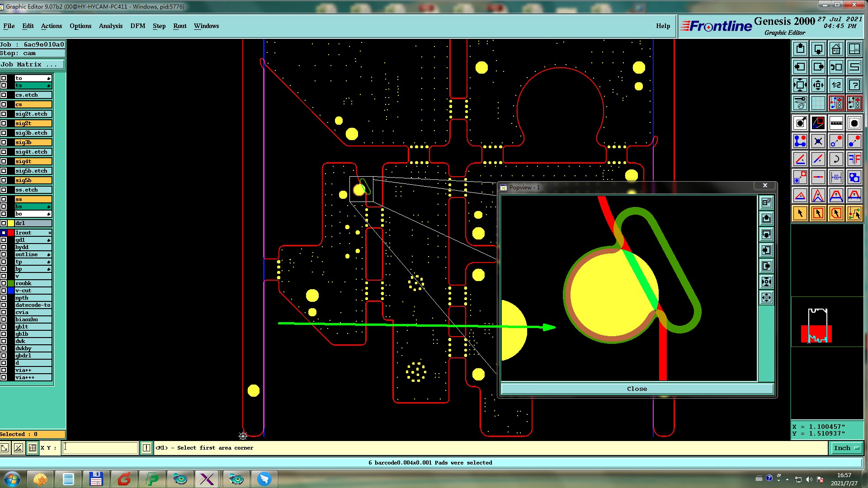This screenshot has width=868, height=488.
Task: Select the 1:2 zoom ratio icon
Action: point(836,85)
